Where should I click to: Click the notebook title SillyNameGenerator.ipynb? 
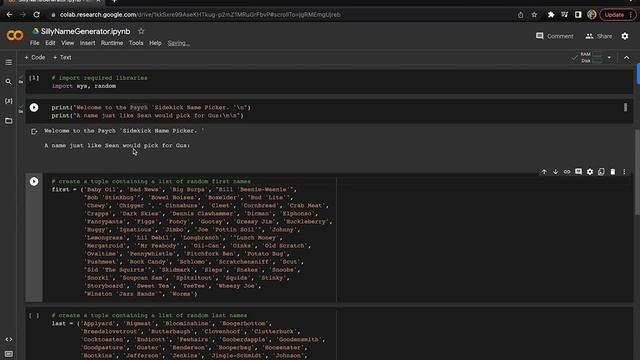click(85, 31)
